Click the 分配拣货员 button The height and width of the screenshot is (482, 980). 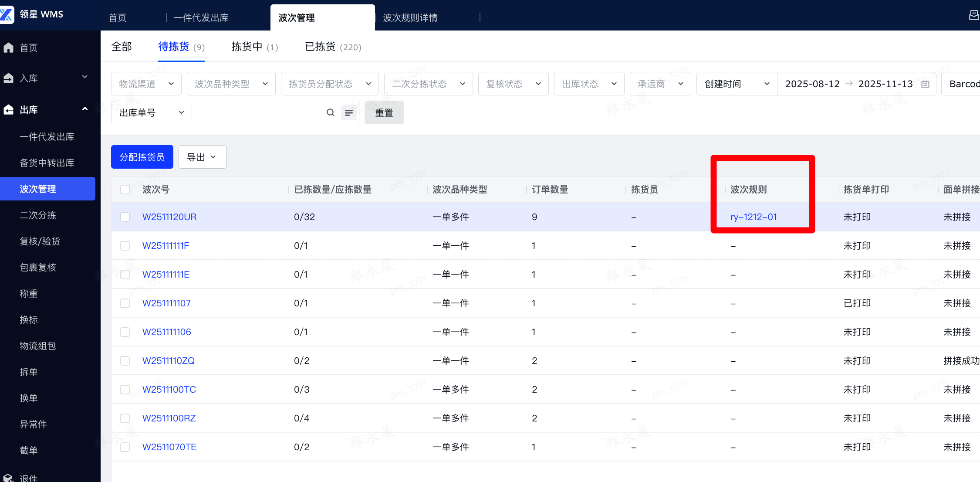coord(142,157)
